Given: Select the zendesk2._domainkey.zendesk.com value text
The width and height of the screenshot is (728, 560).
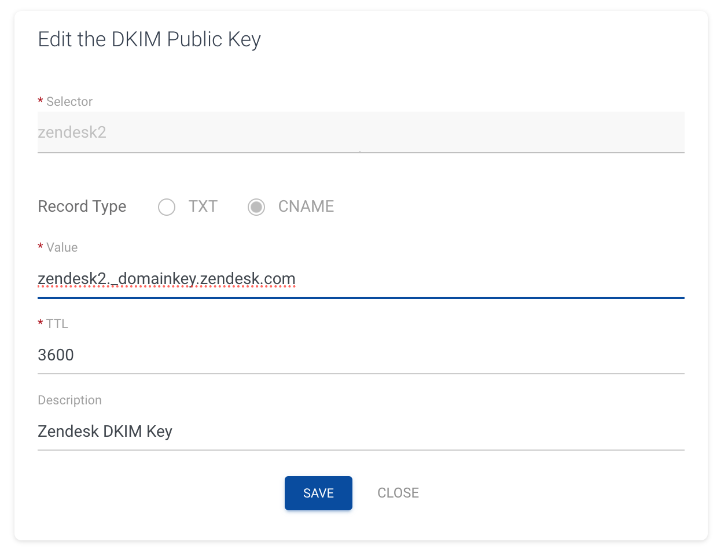Looking at the screenshot, I should coord(167,278).
